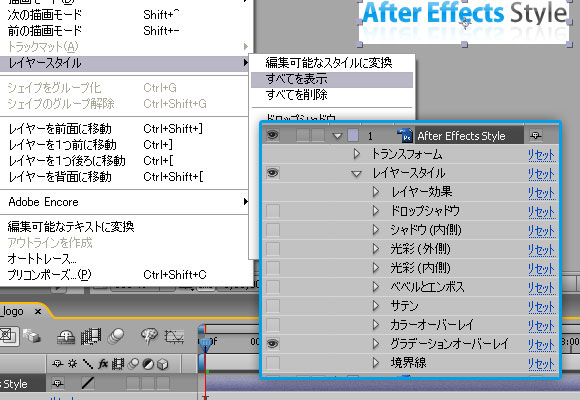Toggle shy switch on the Style layer row
Viewport: 580px width, 400px height.
tap(58, 383)
